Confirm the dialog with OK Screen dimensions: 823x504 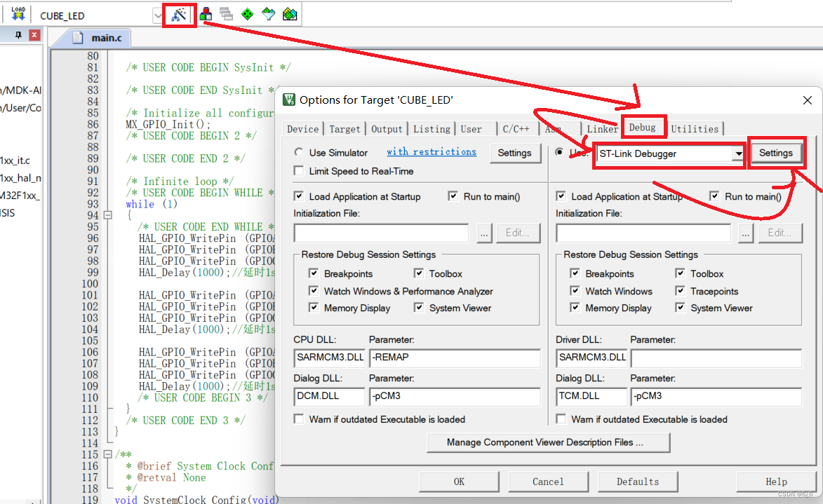point(460,482)
